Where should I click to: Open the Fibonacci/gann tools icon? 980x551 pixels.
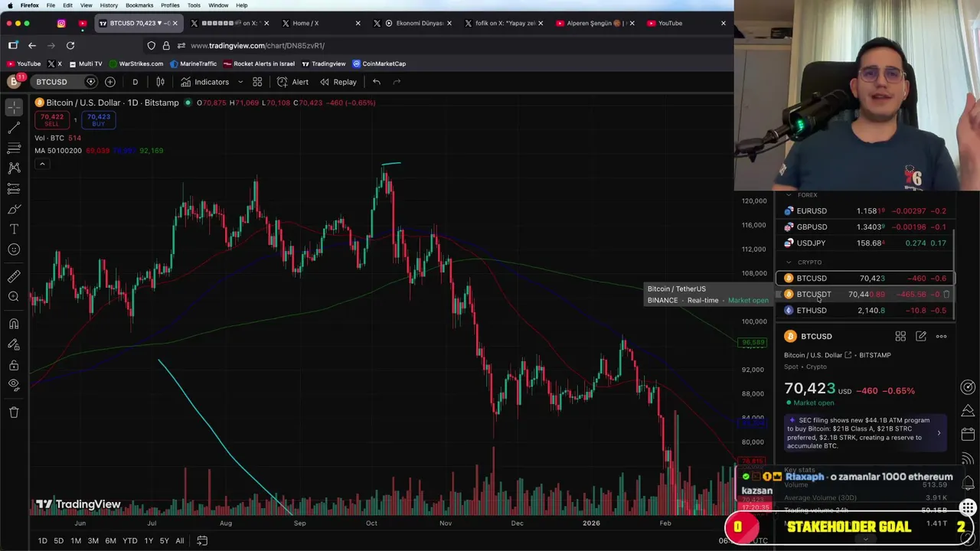pyautogui.click(x=14, y=148)
